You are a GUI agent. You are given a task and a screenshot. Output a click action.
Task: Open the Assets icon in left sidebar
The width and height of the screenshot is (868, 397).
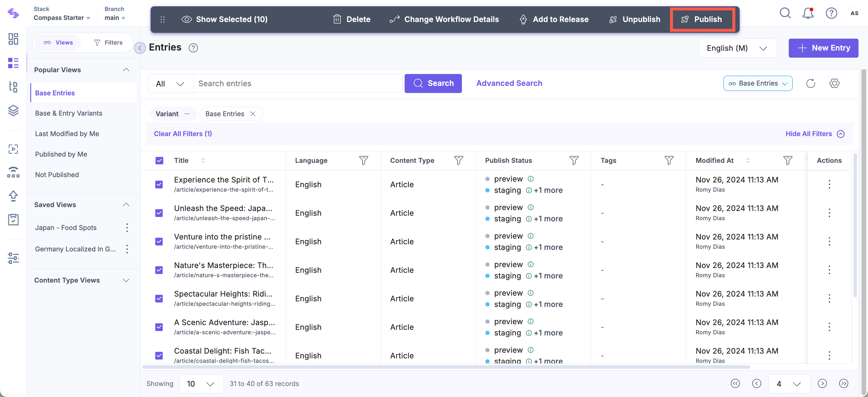[x=13, y=110]
